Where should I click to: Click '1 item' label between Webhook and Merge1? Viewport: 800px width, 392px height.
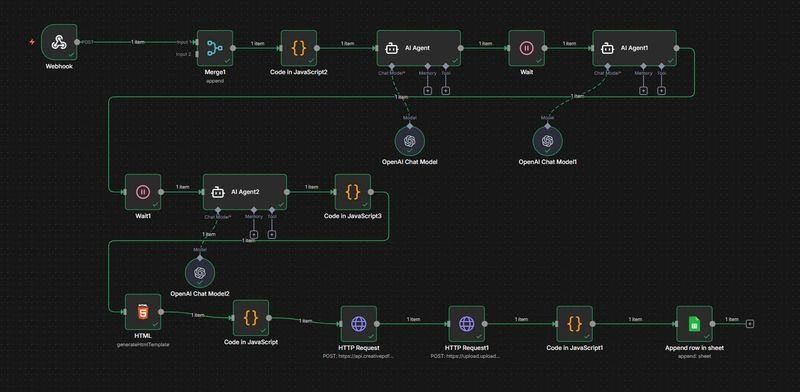(x=138, y=42)
